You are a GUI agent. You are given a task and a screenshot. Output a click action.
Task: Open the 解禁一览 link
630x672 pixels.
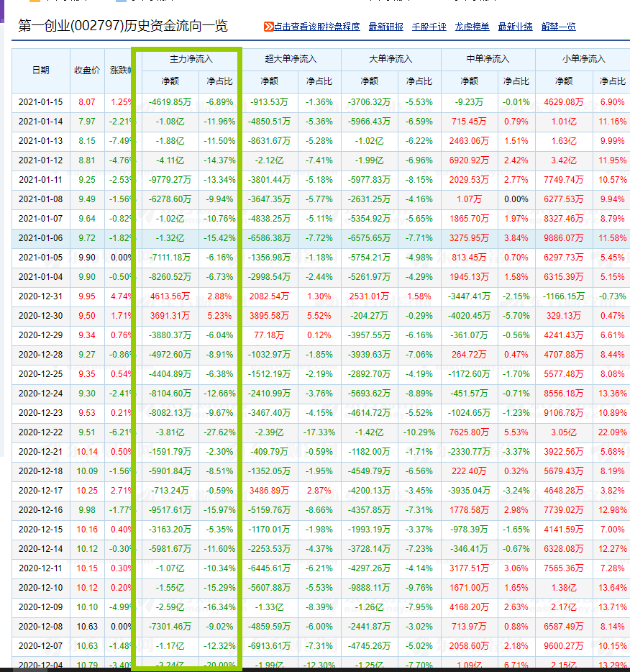559,27
